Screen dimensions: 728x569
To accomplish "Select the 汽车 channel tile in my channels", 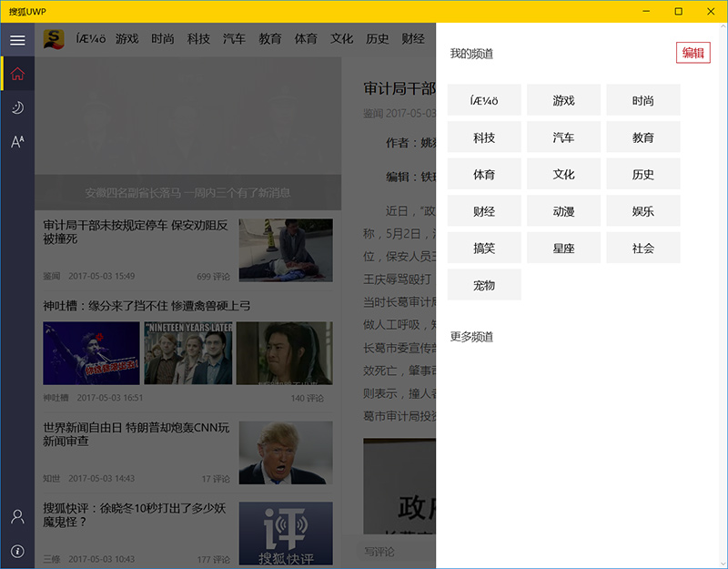I will [563, 137].
